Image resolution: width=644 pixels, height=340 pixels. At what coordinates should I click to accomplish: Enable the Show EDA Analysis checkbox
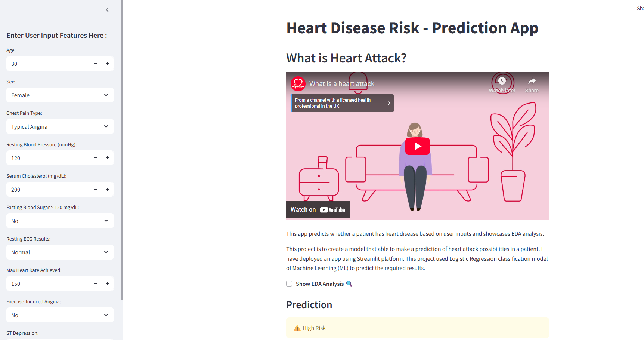[x=289, y=284]
